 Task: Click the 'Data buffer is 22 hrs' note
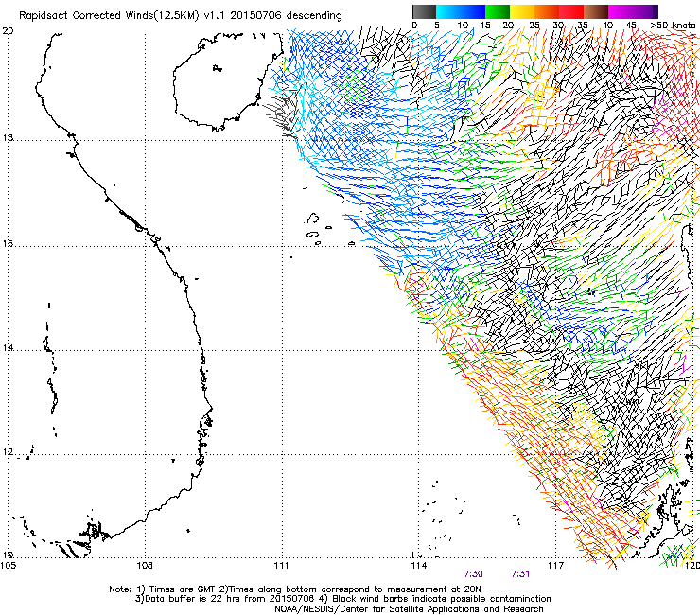[224, 599]
